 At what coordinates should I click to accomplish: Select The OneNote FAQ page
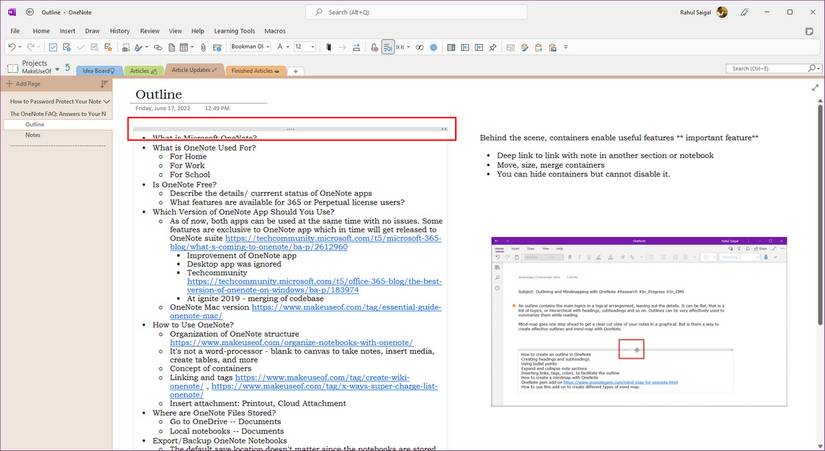pos(58,114)
